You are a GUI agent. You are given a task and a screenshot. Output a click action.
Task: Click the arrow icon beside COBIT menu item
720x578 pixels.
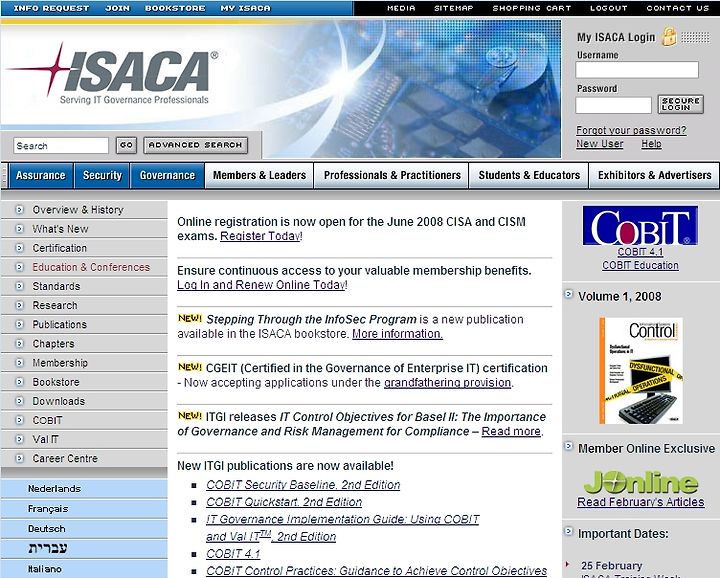point(19,420)
